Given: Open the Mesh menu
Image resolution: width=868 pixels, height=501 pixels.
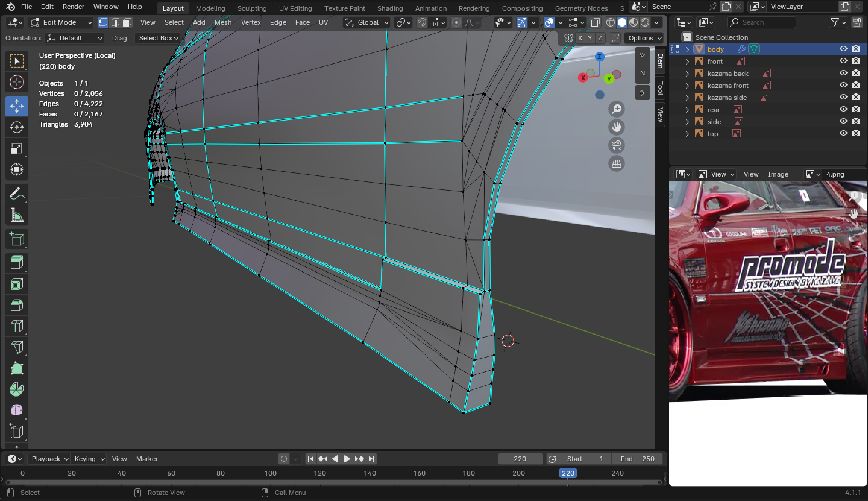Looking at the screenshot, I should [x=223, y=22].
